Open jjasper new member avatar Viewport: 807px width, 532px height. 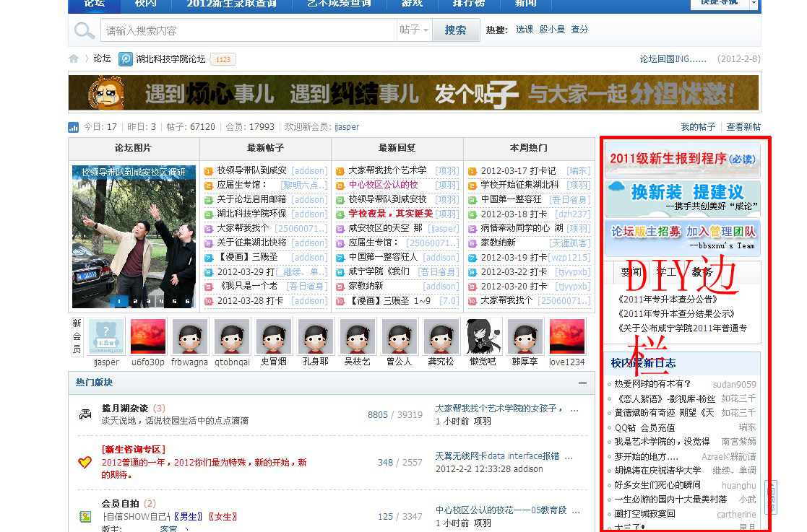(x=106, y=336)
